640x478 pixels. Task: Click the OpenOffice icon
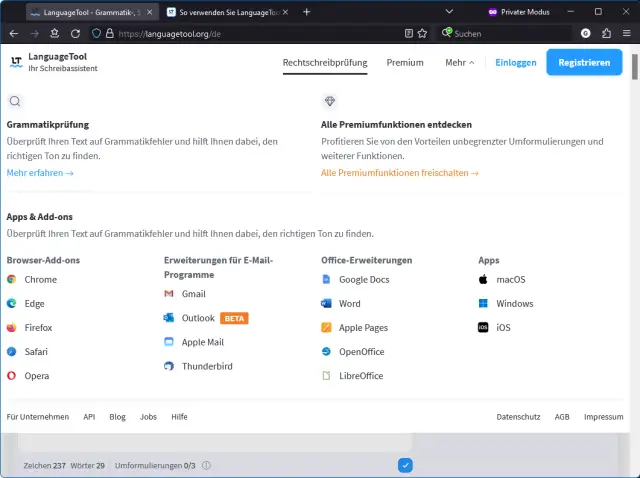pyautogui.click(x=326, y=351)
